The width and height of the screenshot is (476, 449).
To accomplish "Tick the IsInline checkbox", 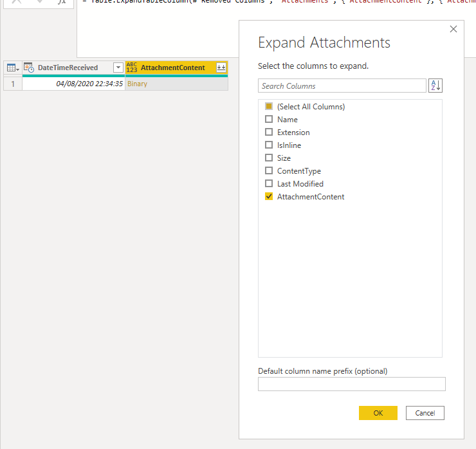I will (x=269, y=145).
